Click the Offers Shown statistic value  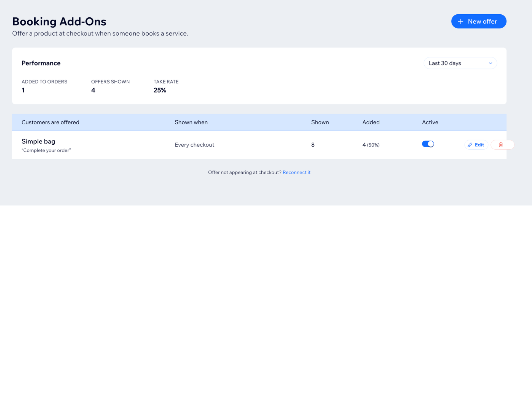tap(93, 90)
